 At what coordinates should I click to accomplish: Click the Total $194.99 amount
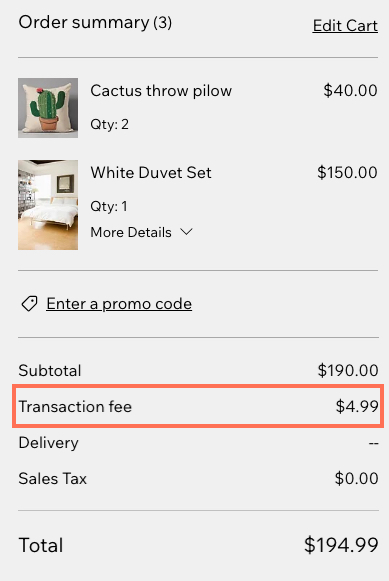(x=341, y=545)
